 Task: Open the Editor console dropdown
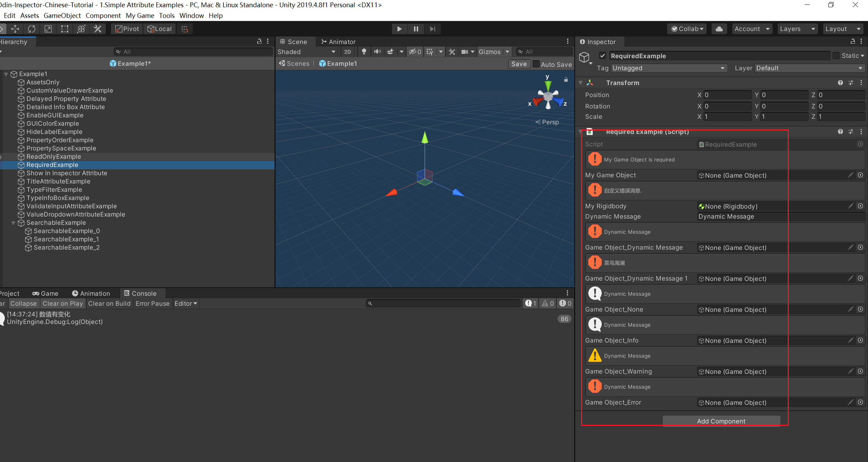pos(186,303)
